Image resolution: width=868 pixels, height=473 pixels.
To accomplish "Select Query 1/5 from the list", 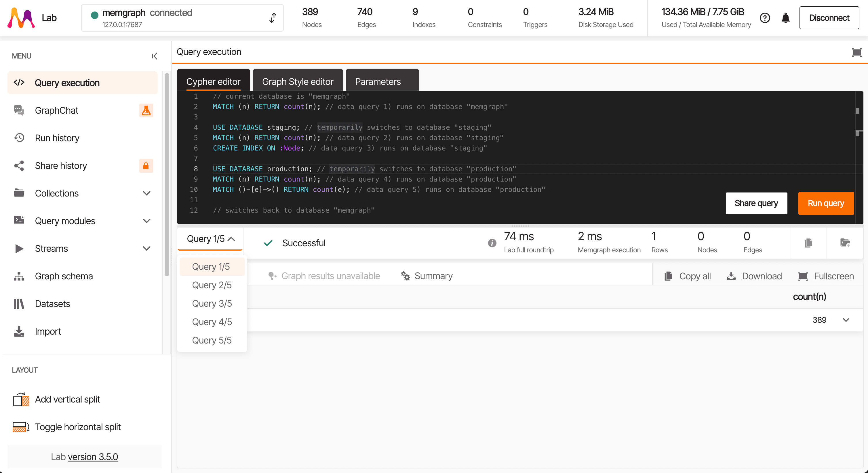I will [x=212, y=267].
